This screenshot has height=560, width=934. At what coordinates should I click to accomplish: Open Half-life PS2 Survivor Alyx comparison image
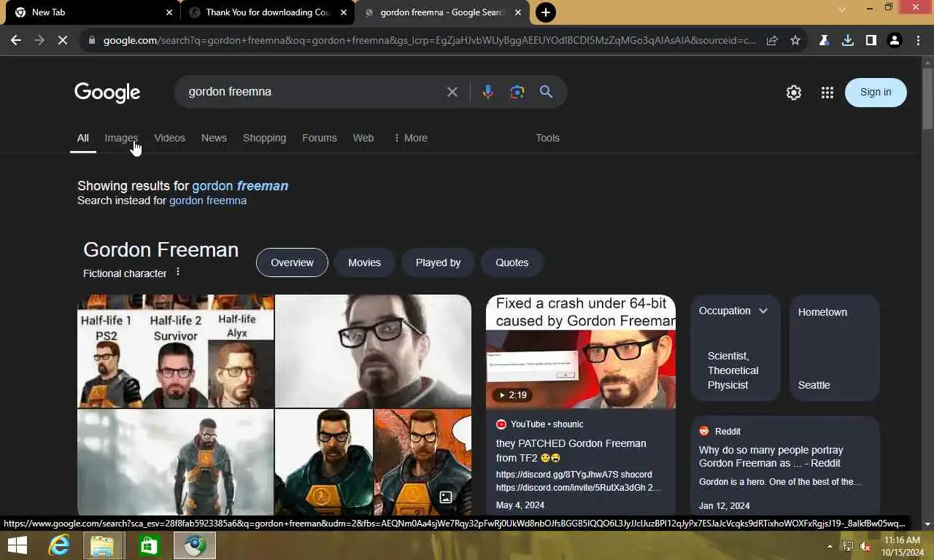[175, 351]
